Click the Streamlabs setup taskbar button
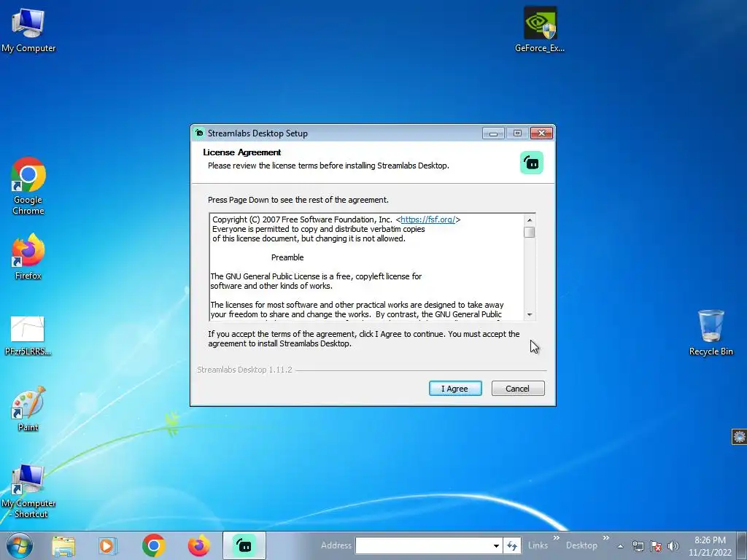747x560 pixels. (244, 545)
